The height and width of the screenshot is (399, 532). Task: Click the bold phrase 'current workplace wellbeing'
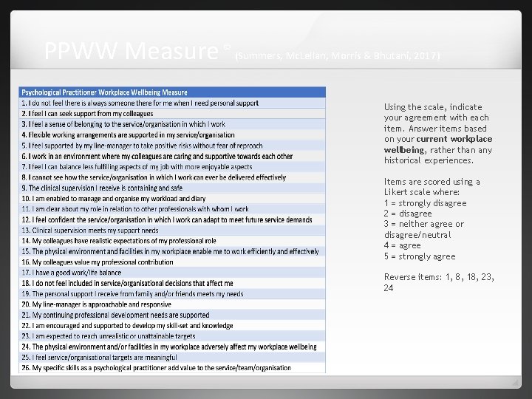[438, 145]
